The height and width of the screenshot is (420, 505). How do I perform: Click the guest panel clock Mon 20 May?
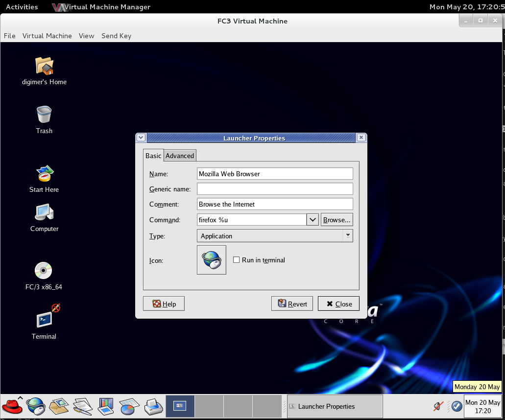483,406
